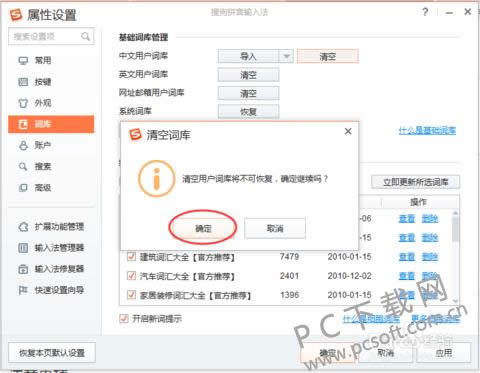Select the 账户 person icon in the sidebar
This screenshot has height=373, width=480.
pyautogui.click(x=23, y=145)
